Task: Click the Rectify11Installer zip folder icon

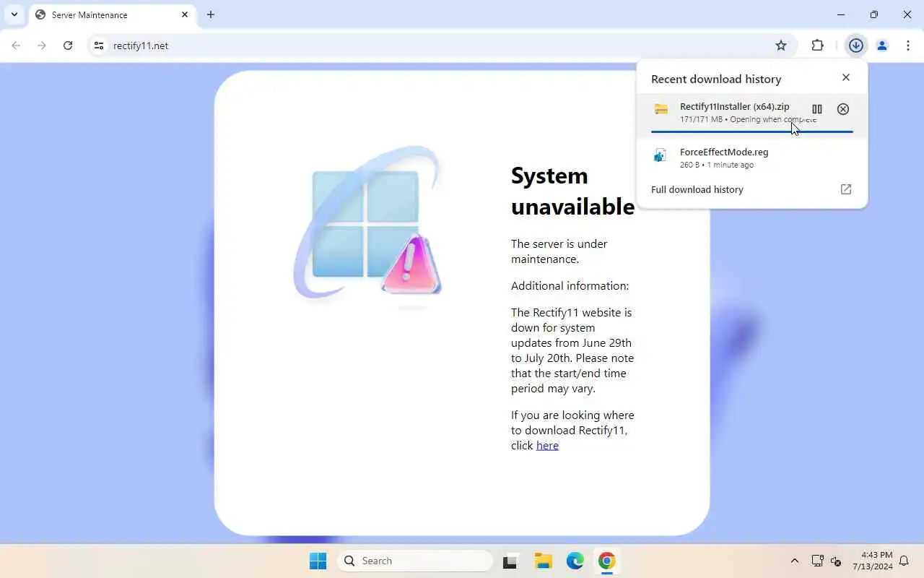Action: point(661,109)
